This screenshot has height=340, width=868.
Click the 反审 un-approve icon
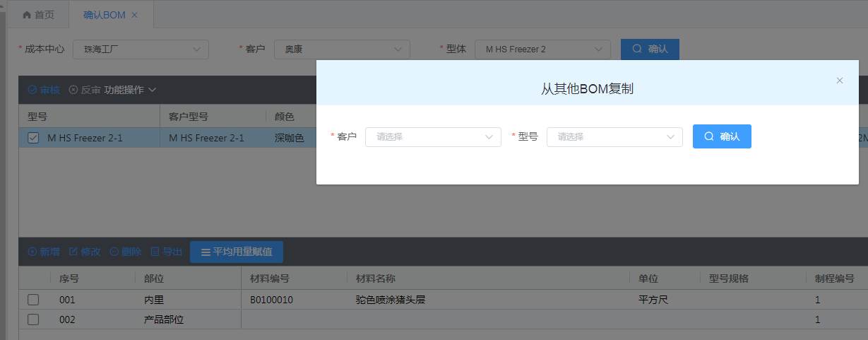(73, 90)
